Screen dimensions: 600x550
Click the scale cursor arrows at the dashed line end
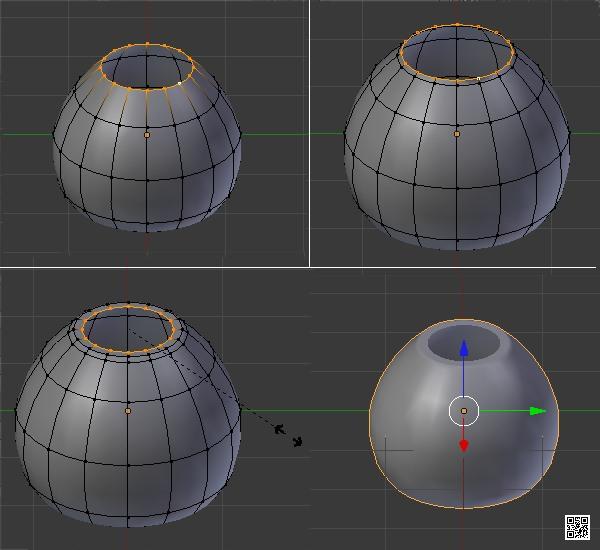tap(289, 435)
